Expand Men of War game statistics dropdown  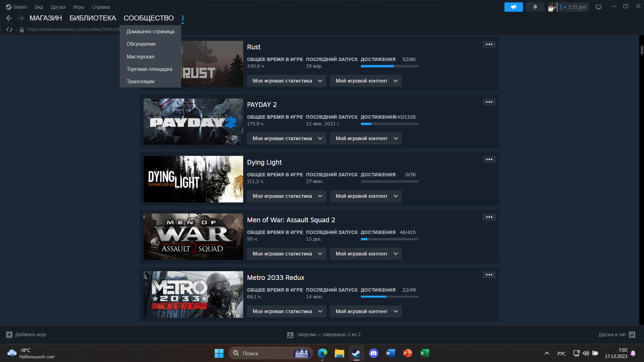(x=286, y=254)
